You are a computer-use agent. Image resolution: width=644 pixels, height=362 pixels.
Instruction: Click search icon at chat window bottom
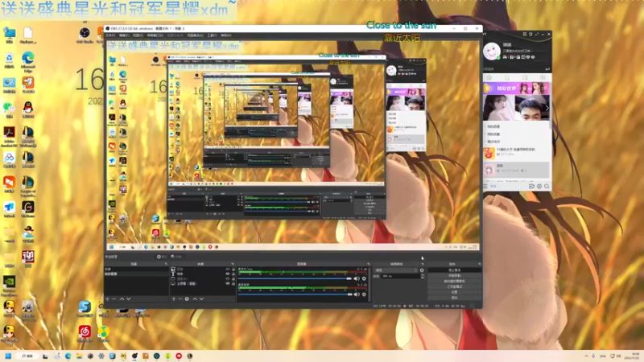547,187
